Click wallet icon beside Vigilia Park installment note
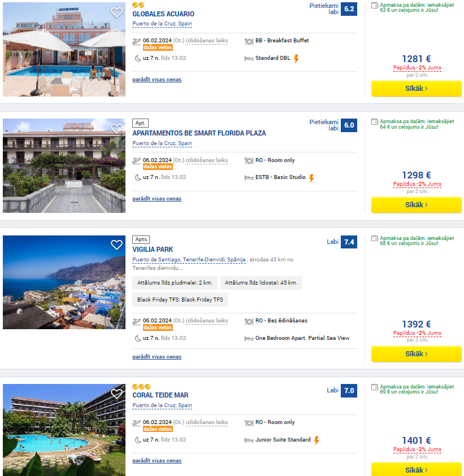 [x=375, y=239]
